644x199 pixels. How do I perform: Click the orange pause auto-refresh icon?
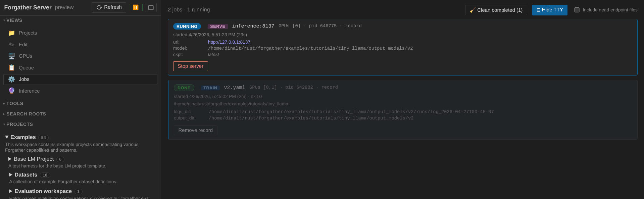coord(136,7)
